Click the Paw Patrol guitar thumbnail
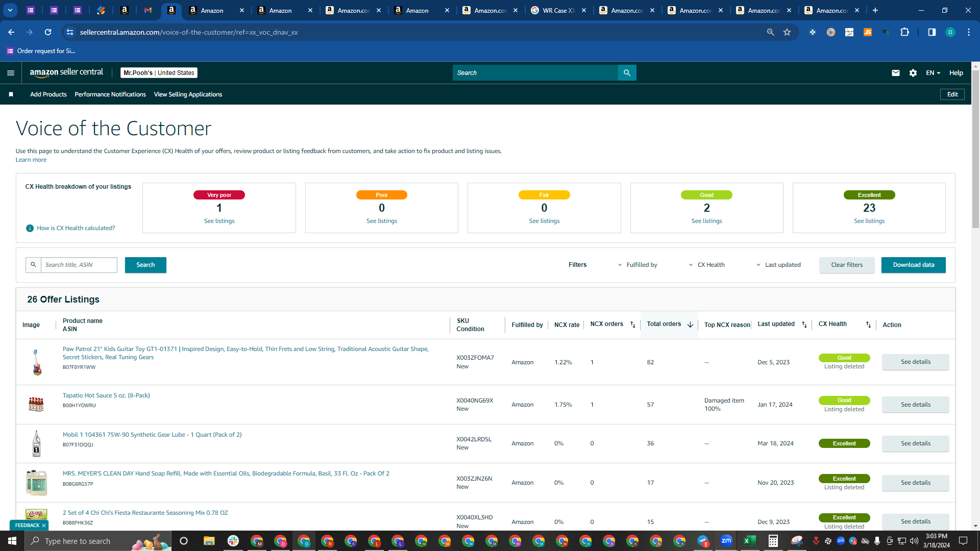 pyautogui.click(x=36, y=362)
